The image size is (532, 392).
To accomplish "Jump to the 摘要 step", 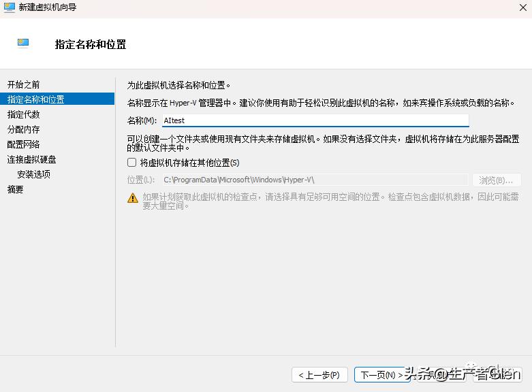I will coord(15,189).
